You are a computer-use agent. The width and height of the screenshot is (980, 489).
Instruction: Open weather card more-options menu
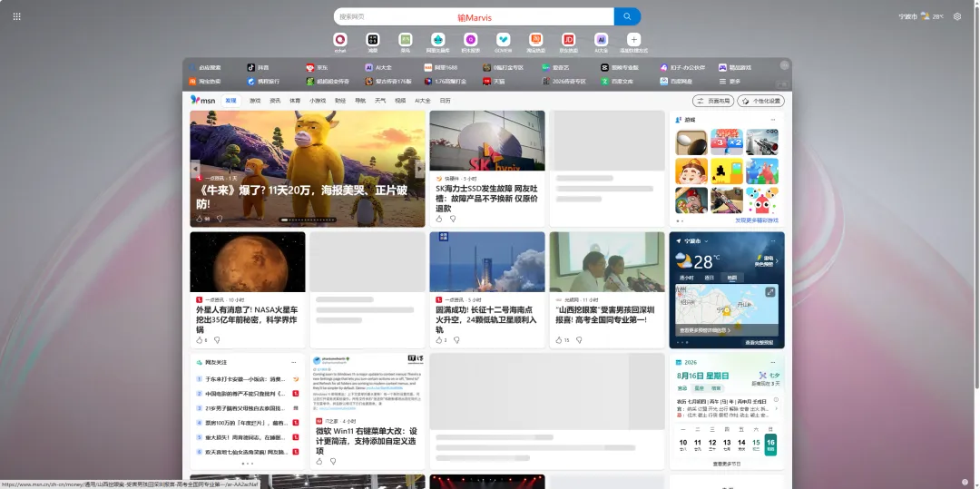773,240
